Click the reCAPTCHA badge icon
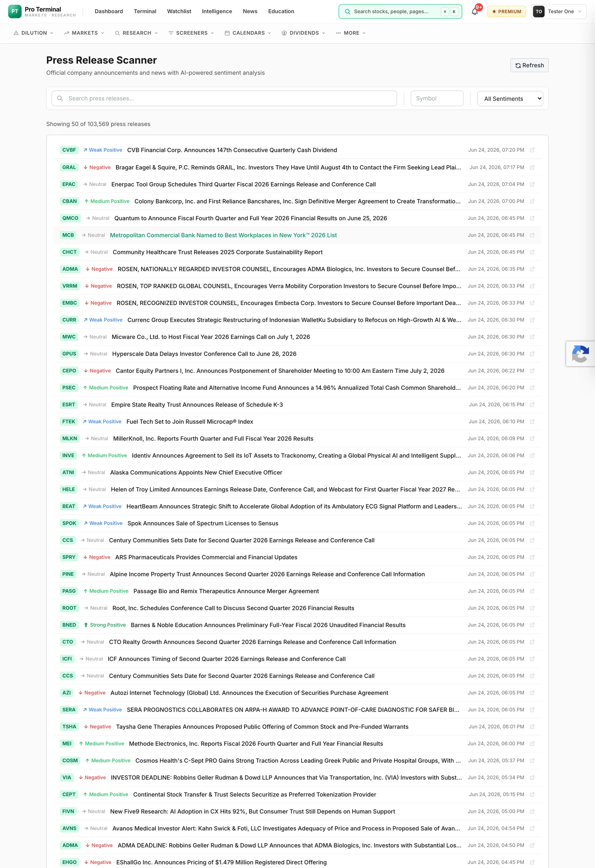Screen dimensions: 595x868 580,354
